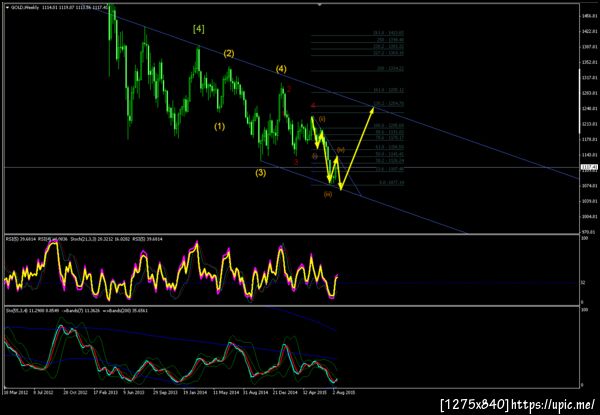Click the 1074.01 price axis value
This screenshot has width=600, height=415.
(x=590, y=186)
